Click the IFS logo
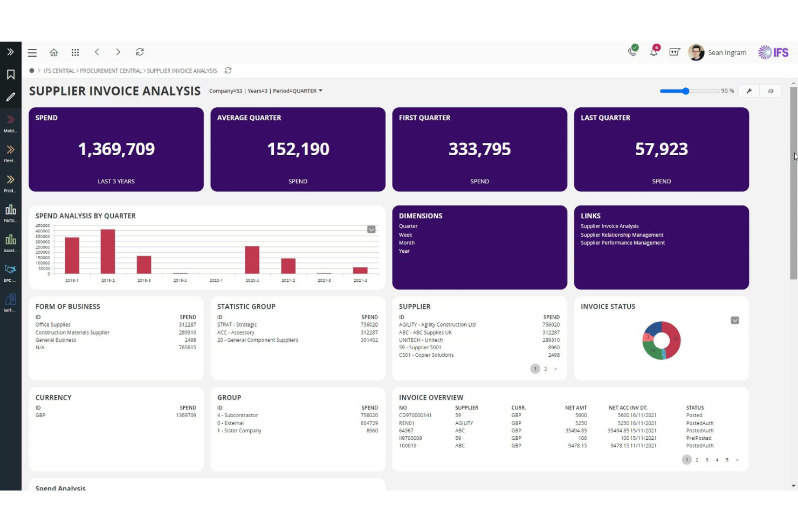Image resolution: width=798 pixels, height=532 pixels. pyautogui.click(x=773, y=52)
